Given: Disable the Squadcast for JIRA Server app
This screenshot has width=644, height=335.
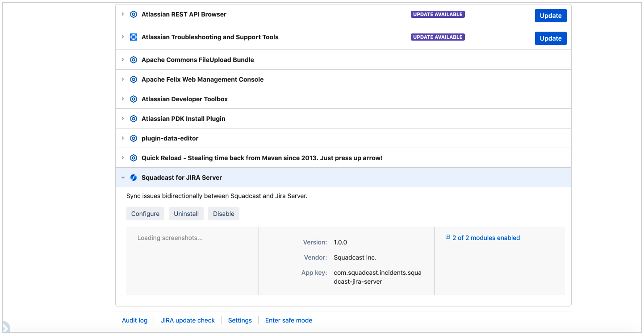Looking at the screenshot, I should click(x=224, y=214).
